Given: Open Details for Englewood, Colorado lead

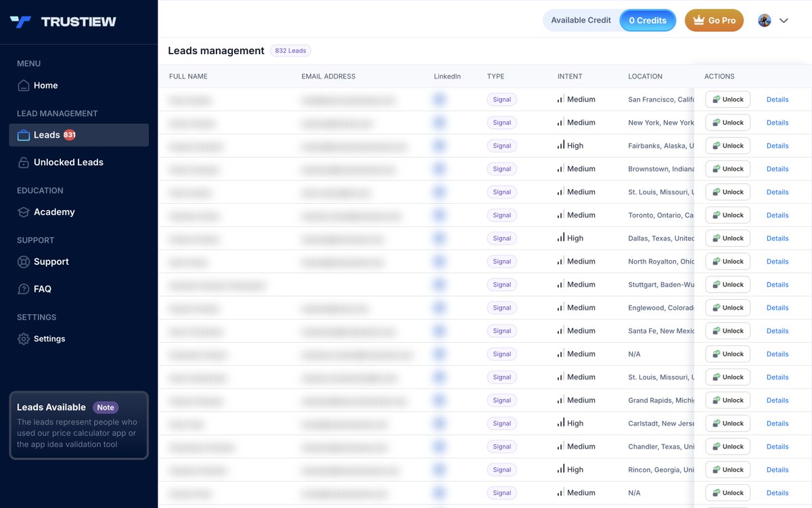Looking at the screenshot, I should coord(777,308).
